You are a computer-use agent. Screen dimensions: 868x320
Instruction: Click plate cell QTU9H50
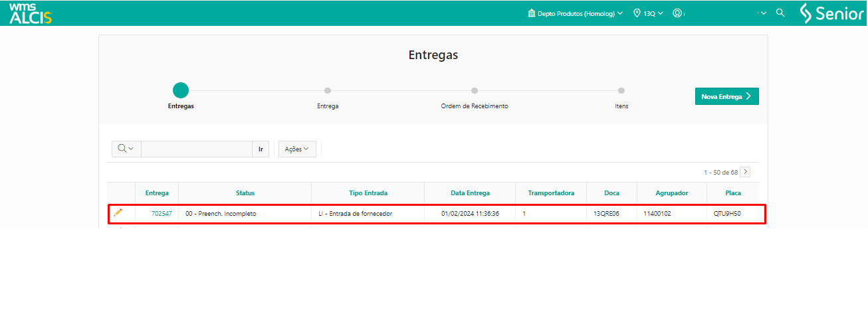[x=727, y=214]
